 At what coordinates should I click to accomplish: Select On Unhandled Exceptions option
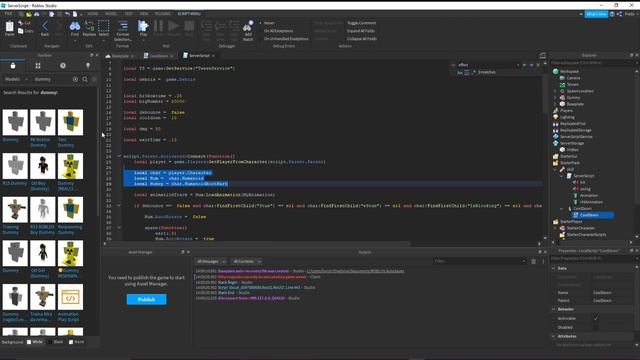[284, 39]
